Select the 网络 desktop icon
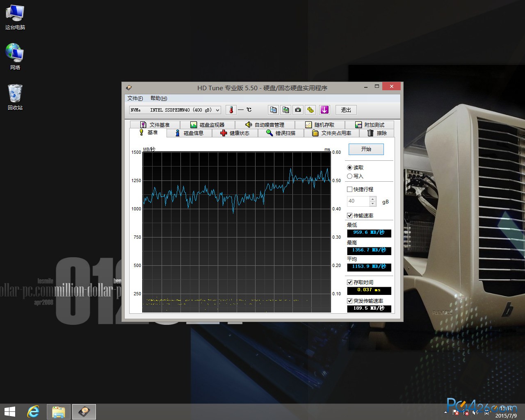Screen dimensions: 525x420 pos(15,57)
